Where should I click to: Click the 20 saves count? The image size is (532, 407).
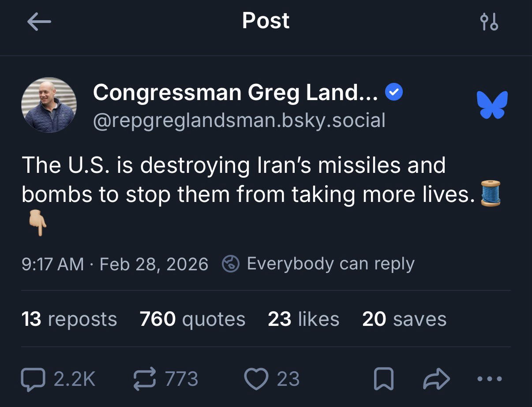coord(404,319)
